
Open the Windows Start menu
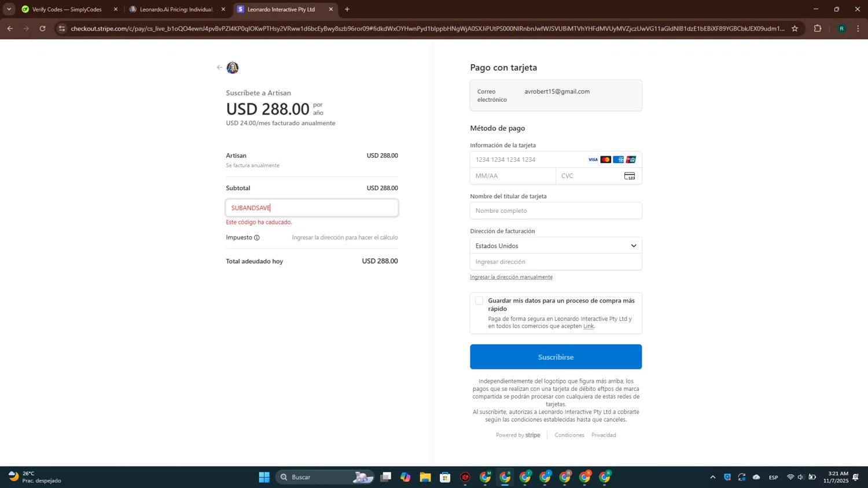264,477
